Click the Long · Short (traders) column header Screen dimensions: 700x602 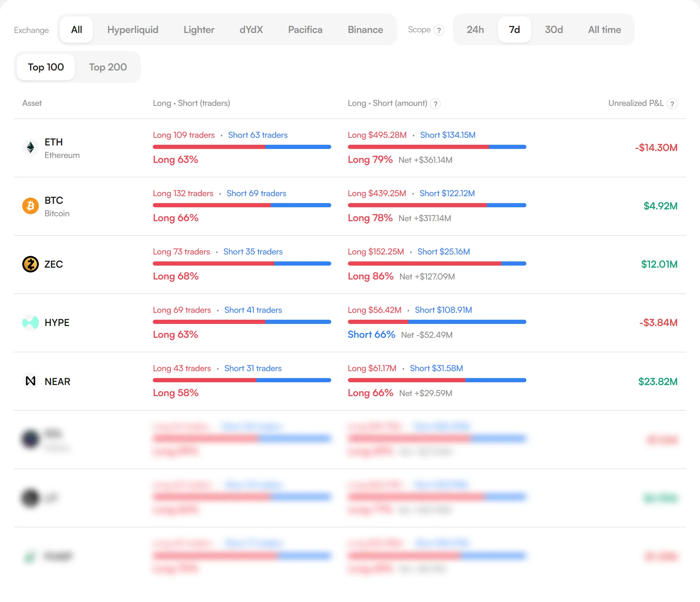coord(191,103)
